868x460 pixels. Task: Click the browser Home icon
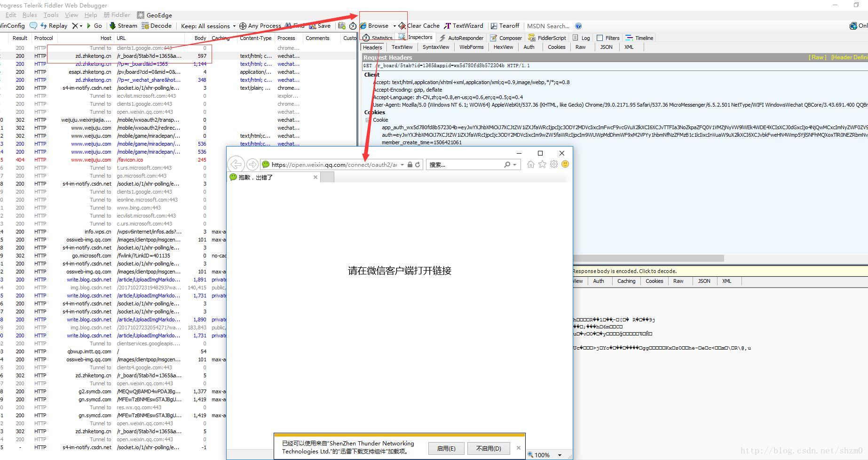click(x=531, y=164)
